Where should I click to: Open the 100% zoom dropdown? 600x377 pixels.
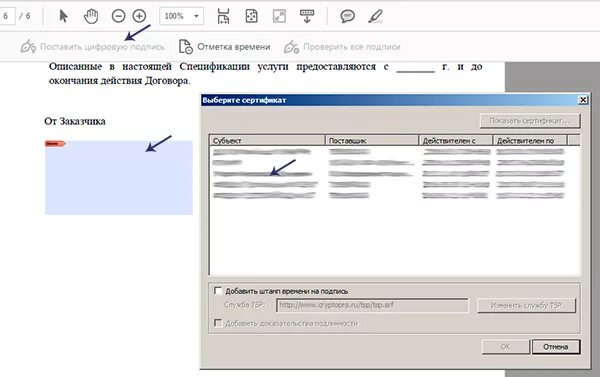[x=181, y=16]
